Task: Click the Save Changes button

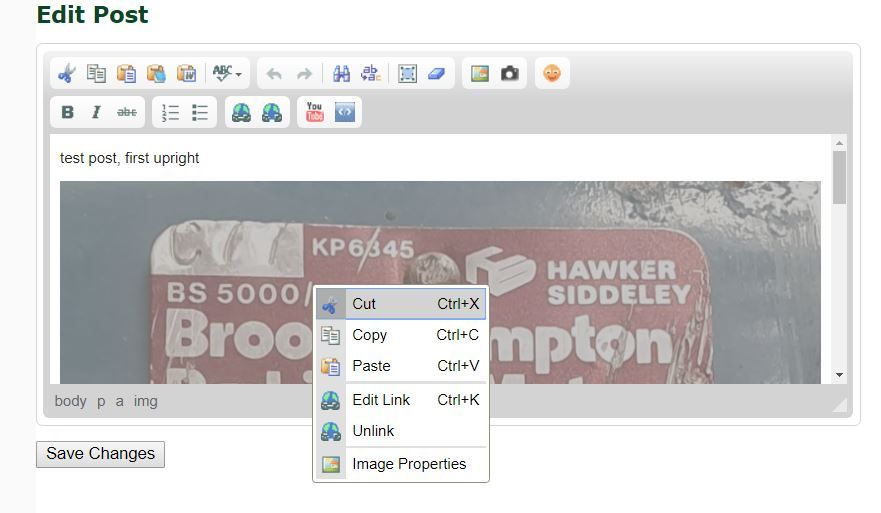Action: [x=101, y=454]
